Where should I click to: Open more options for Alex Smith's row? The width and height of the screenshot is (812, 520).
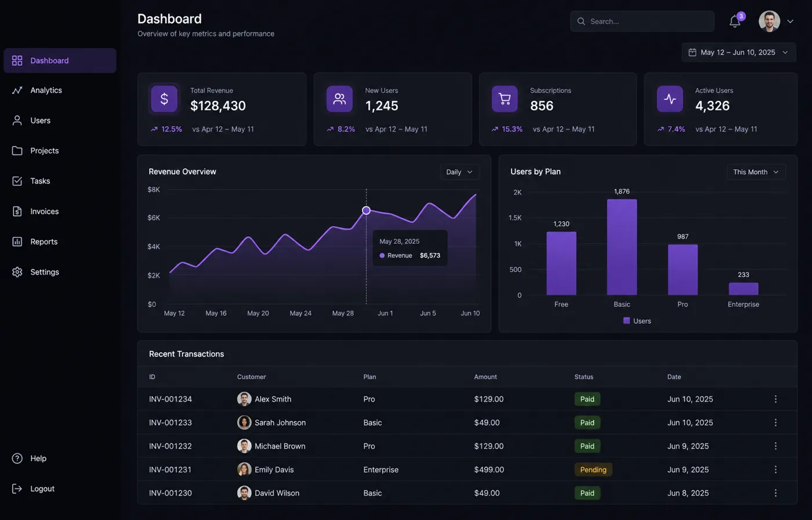pos(775,399)
